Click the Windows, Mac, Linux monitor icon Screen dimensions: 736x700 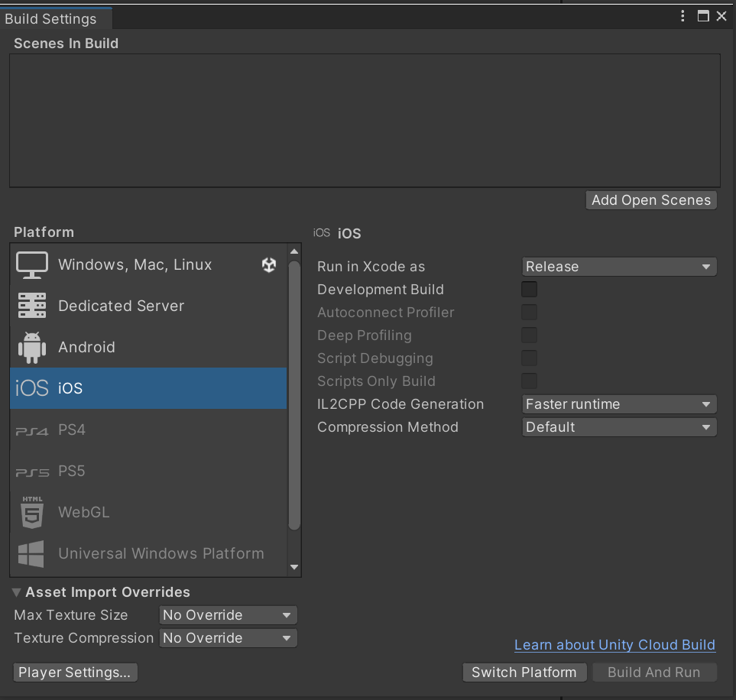click(32, 265)
